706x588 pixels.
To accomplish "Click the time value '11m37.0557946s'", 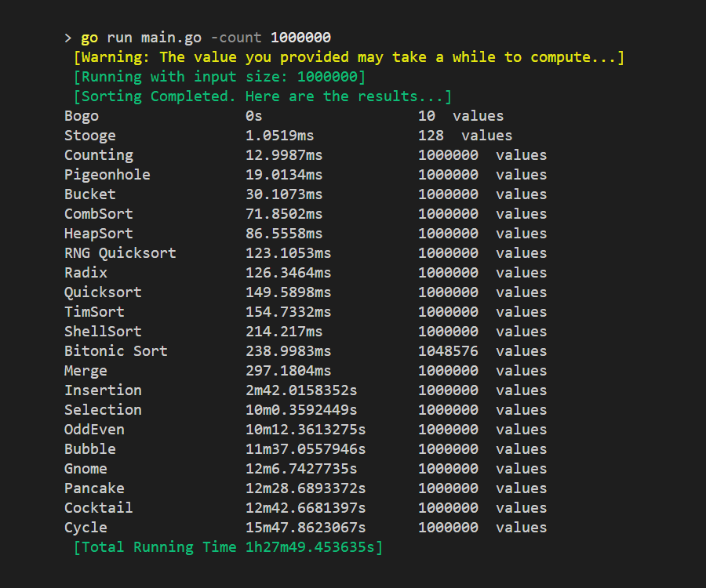I will tap(306, 449).
